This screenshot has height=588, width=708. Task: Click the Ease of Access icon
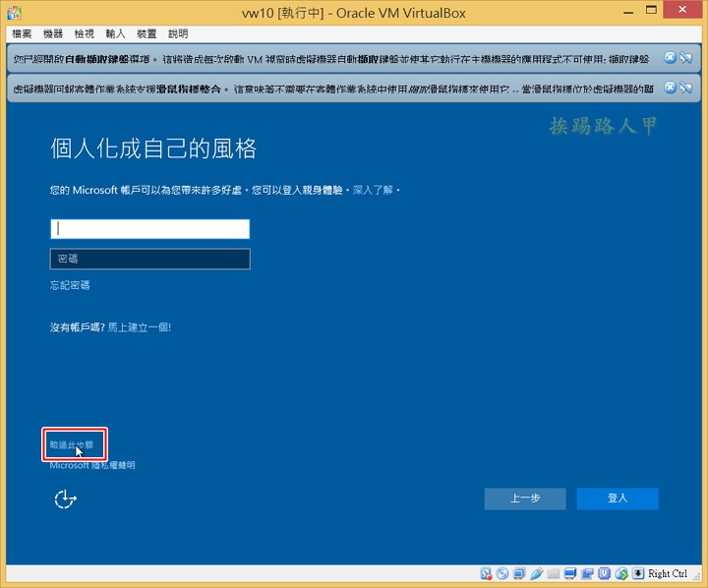point(66,499)
